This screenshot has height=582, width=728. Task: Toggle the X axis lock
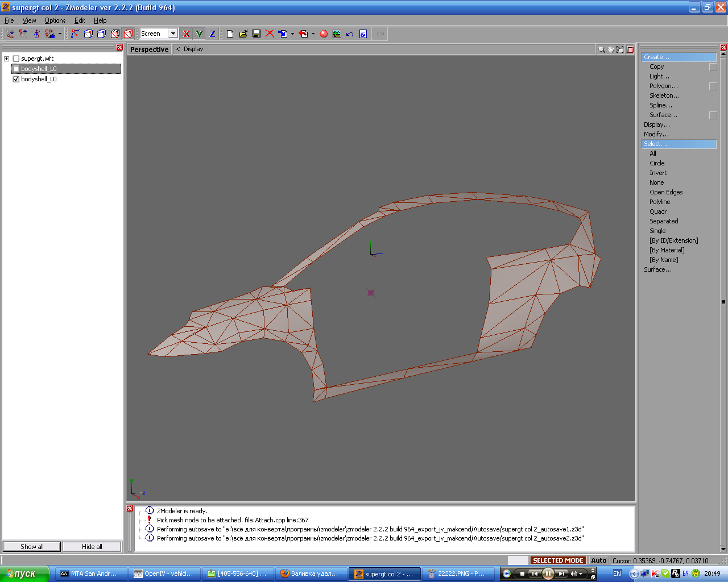coord(186,34)
